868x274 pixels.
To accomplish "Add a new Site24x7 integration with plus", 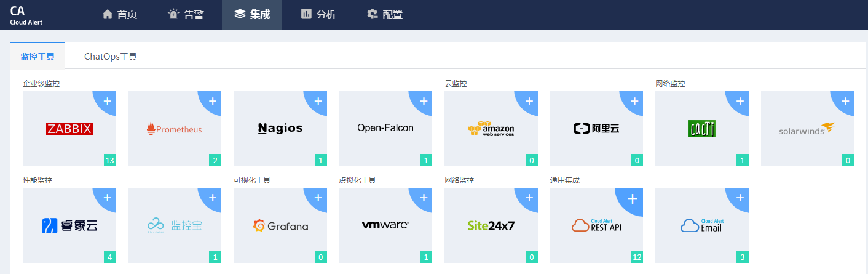I will (529, 198).
